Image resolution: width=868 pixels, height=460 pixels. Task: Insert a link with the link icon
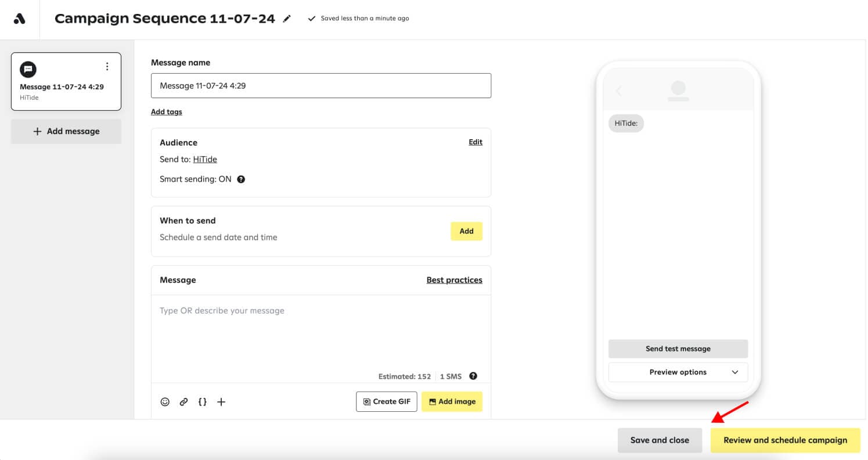(183, 401)
